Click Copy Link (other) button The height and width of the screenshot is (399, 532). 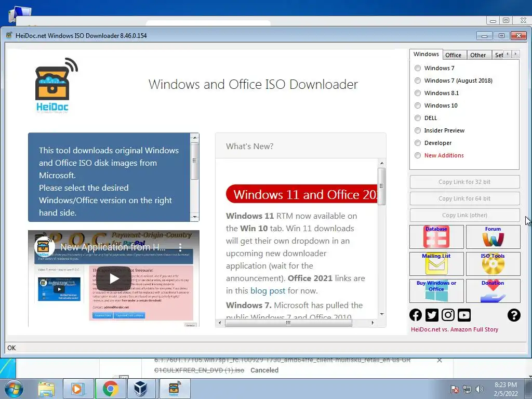(464, 215)
